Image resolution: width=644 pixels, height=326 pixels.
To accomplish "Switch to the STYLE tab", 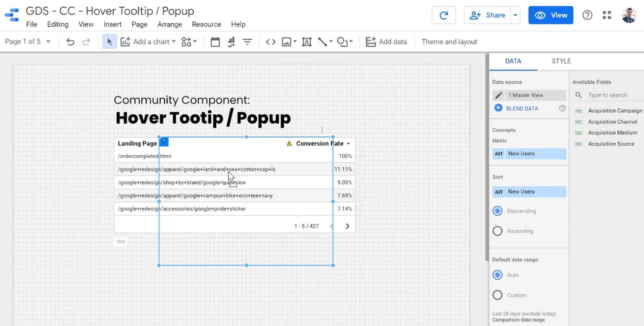I will point(561,61).
